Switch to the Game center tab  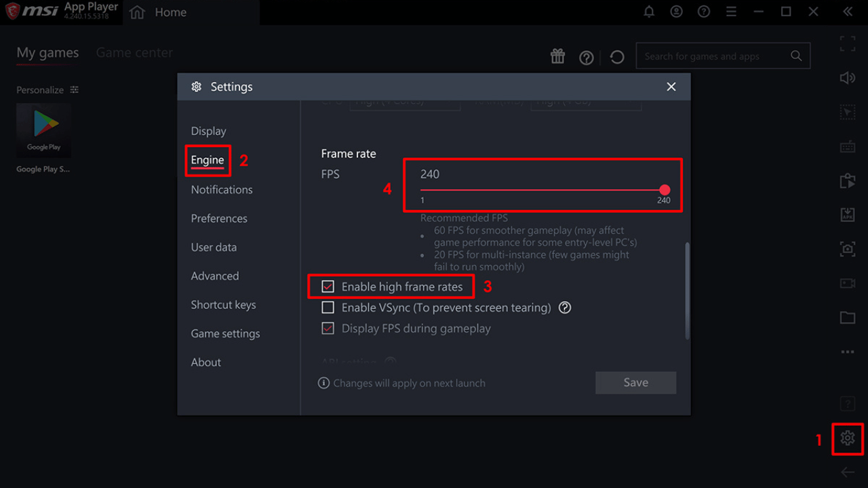click(134, 52)
